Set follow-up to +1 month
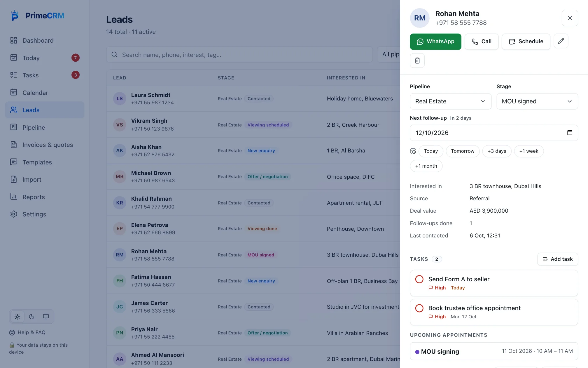Viewport: 588px width, 368px height. 426,166
